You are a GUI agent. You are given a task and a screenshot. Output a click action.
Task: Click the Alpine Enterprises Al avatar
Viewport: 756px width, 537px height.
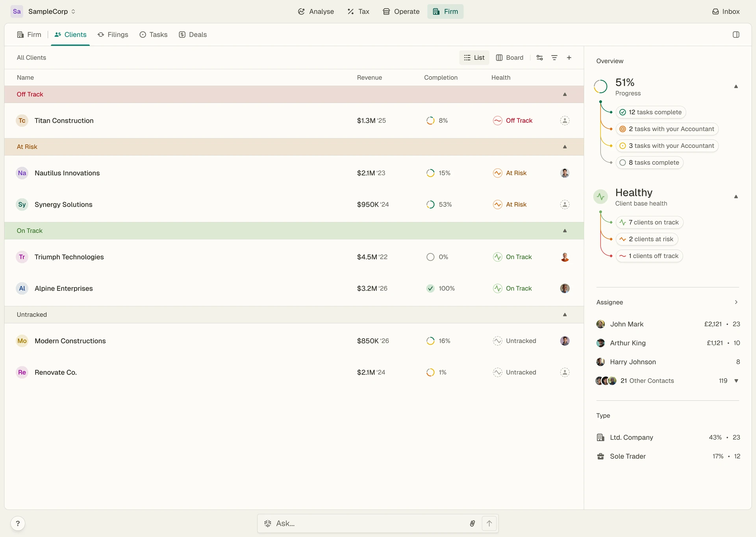pos(22,288)
